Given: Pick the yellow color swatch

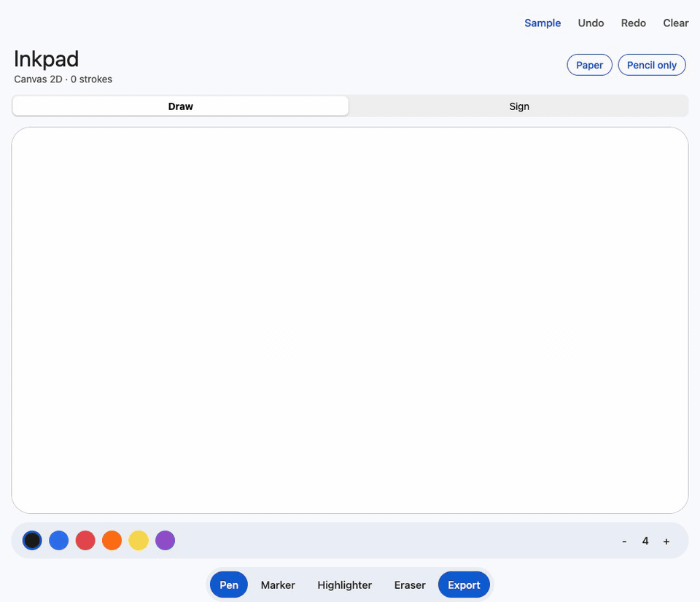Looking at the screenshot, I should pyautogui.click(x=139, y=541).
